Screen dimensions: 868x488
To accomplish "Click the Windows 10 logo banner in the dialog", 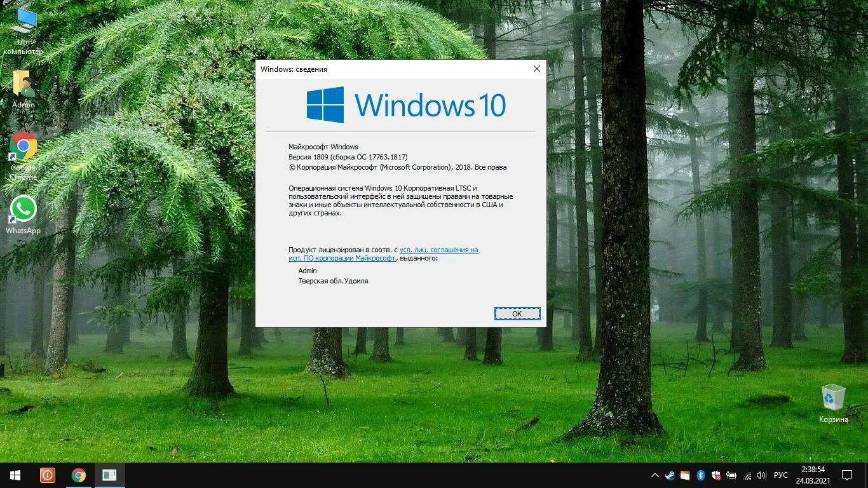I will click(406, 105).
